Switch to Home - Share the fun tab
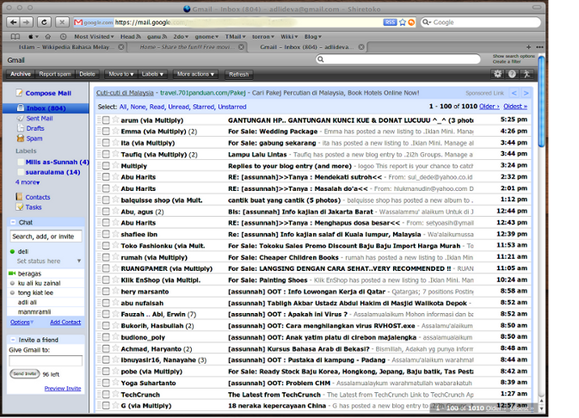The image size is (579, 418). (187, 47)
